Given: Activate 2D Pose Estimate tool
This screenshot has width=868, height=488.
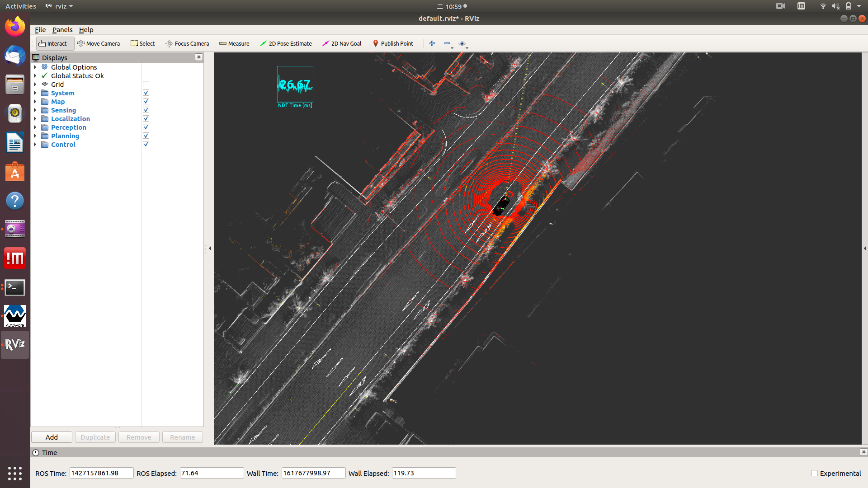Looking at the screenshot, I should [286, 43].
